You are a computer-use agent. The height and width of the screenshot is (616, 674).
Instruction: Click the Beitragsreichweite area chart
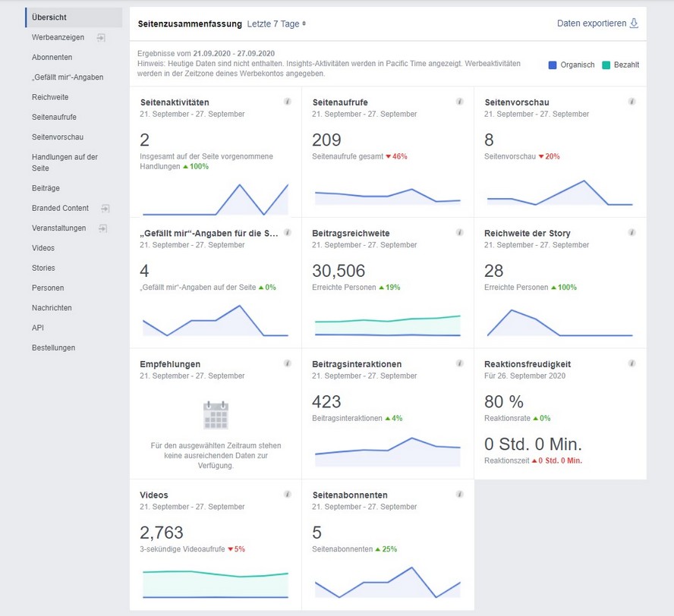[388, 325]
